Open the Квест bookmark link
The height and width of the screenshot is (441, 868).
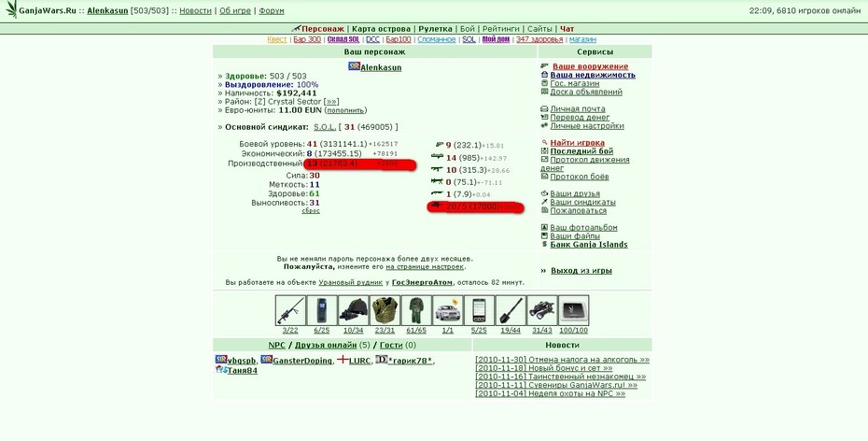[x=277, y=39]
